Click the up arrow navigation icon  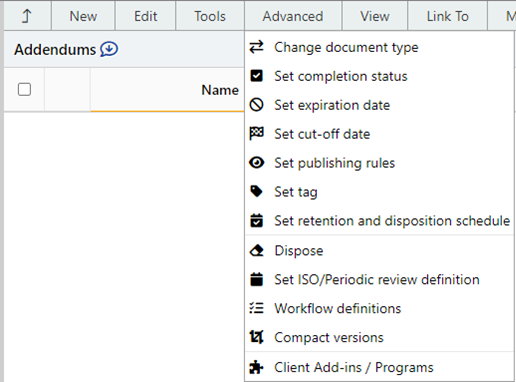click(27, 16)
